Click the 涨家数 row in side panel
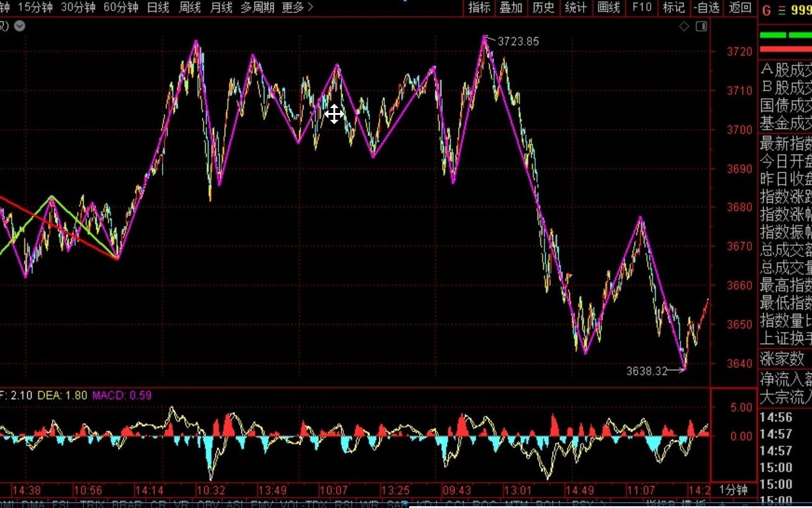Image resolution: width=812 pixels, height=508 pixels. (x=782, y=358)
